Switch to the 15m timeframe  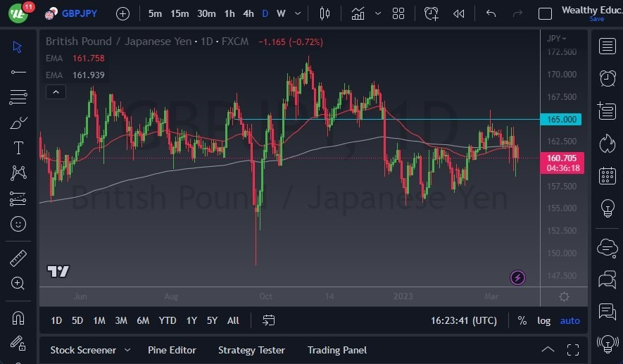180,14
